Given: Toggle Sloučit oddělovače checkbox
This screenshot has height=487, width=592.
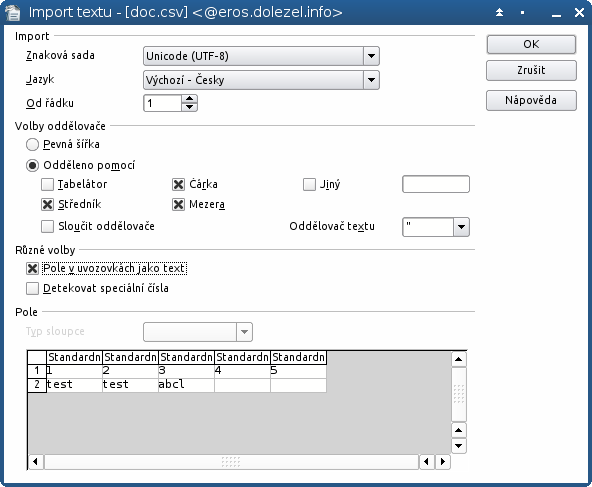Looking at the screenshot, I should (47, 227).
